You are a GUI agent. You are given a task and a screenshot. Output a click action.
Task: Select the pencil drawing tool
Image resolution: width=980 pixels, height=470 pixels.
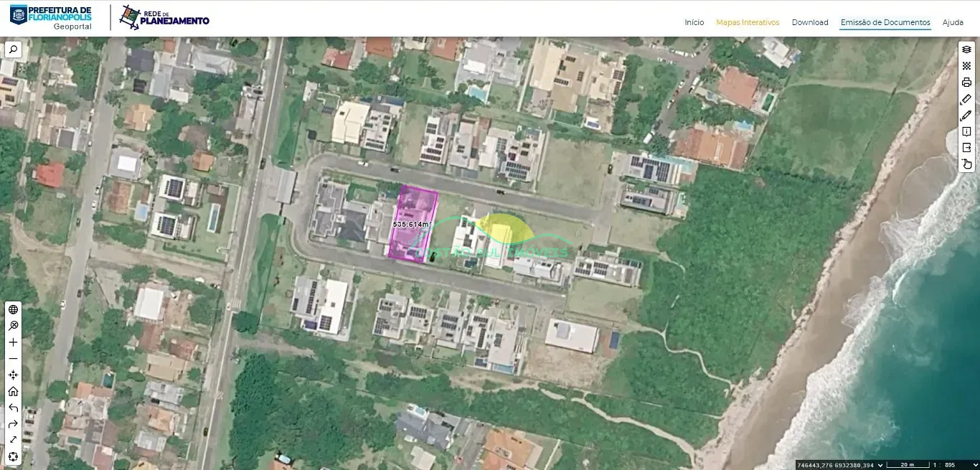click(966, 116)
